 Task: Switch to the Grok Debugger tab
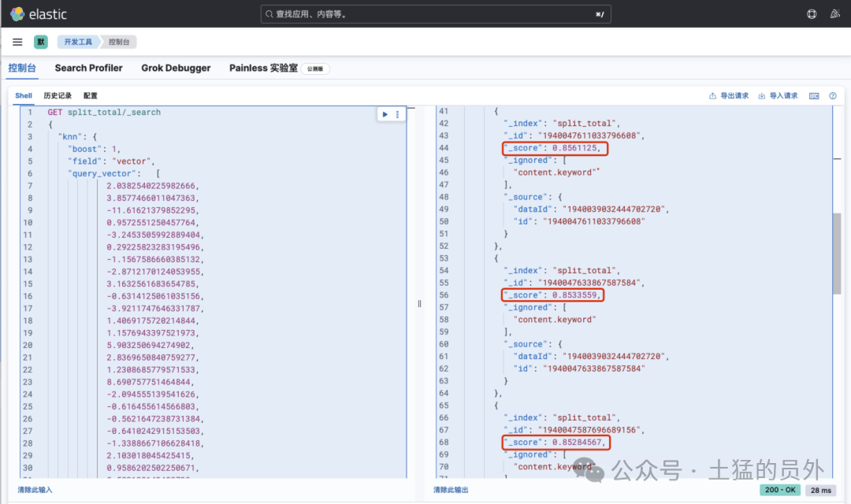(176, 68)
